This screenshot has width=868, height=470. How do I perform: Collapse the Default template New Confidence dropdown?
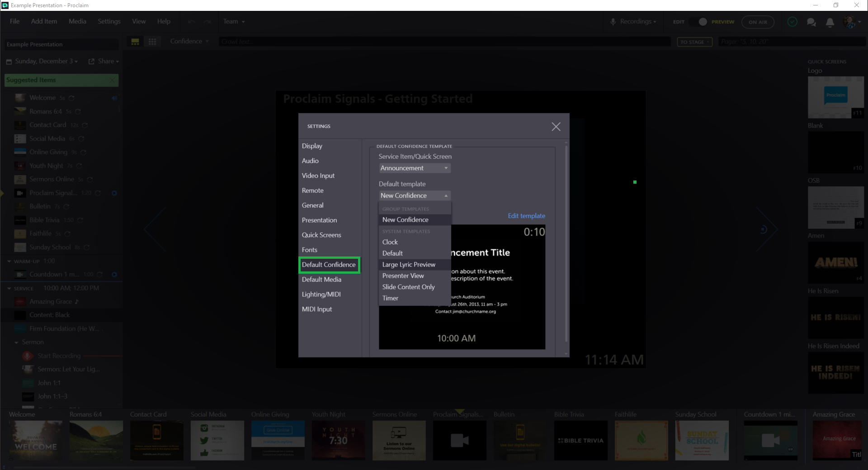(415, 196)
